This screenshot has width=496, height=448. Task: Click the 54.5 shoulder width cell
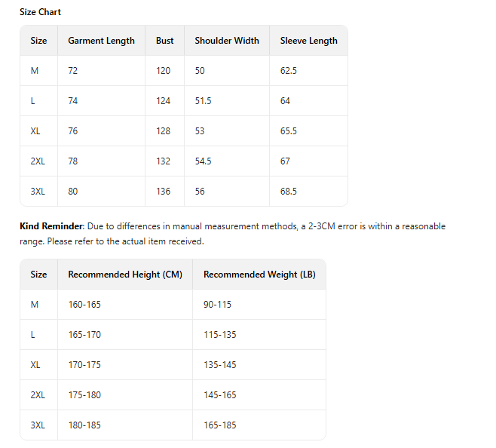(x=203, y=161)
